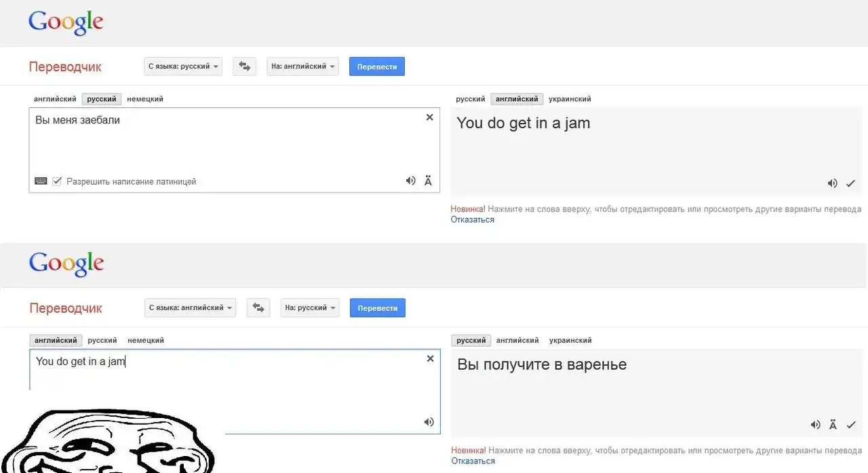The height and width of the screenshot is (473, 868).
Task: Open 'На: английский' target language dropdown
Action: click(x=302, y=67)
